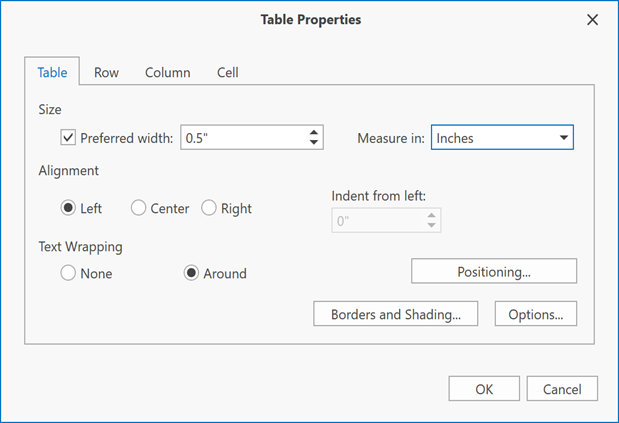Uncheck the Preferred width checkbox

68,138
